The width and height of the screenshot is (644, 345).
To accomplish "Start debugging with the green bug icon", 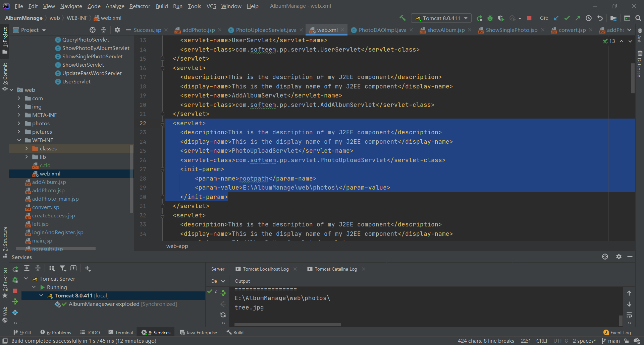I will coord(490,18).
